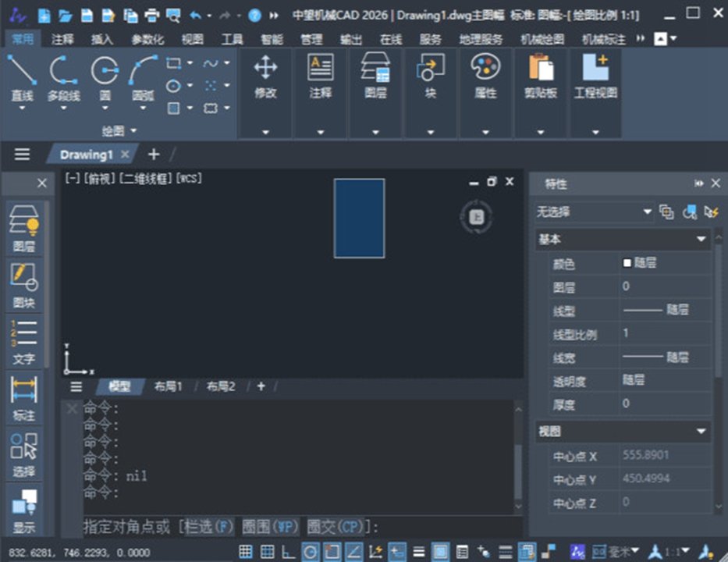The width and height of the screenshot is (728, 562).
Task: Select the 圆 circle tool
Action: click(x=105, y=78)
